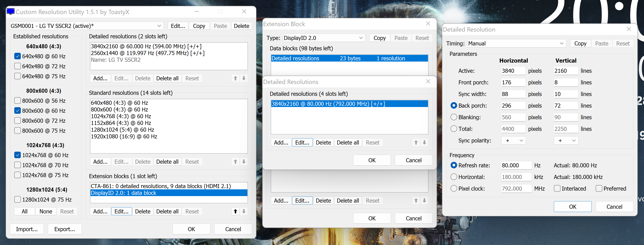Click down arrow beside Detailed resolutions Reset

[x=244, y=78]
